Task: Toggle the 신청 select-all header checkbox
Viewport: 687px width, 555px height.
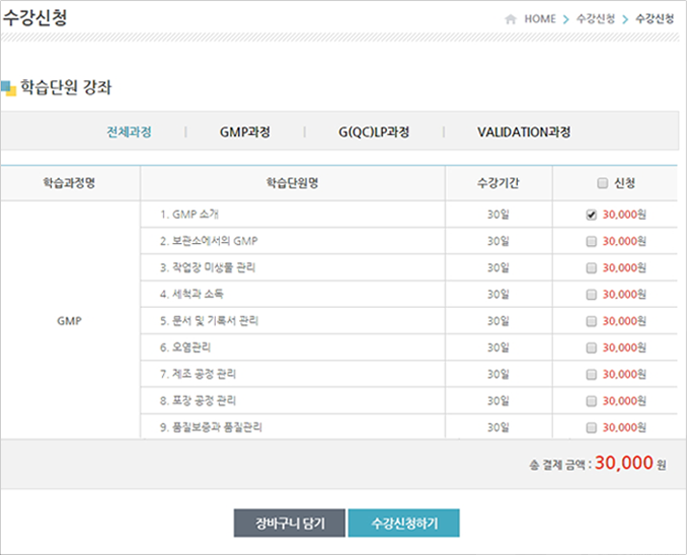Action: pyautogui.click(x=601, y=183)
